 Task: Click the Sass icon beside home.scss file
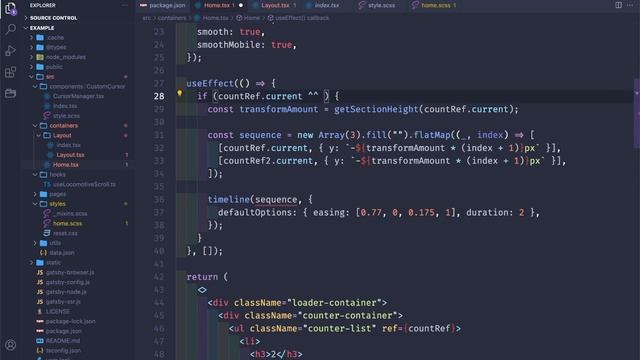point(47,223)
